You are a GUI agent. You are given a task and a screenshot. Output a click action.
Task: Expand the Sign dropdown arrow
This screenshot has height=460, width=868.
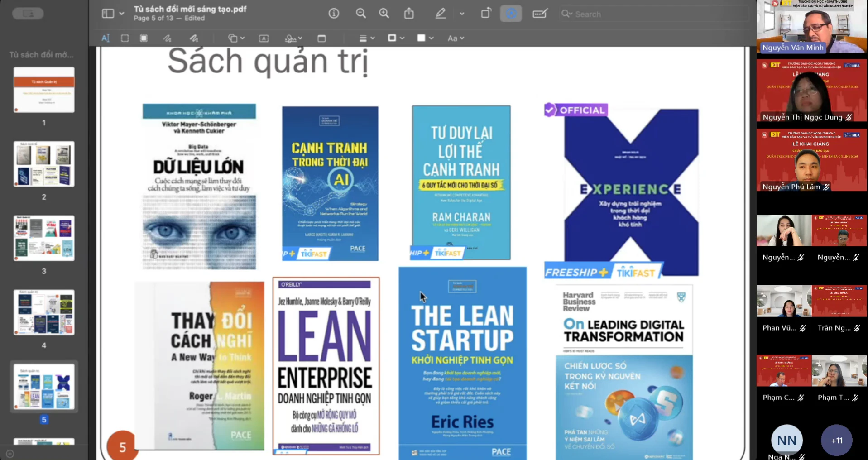point(300,38)
